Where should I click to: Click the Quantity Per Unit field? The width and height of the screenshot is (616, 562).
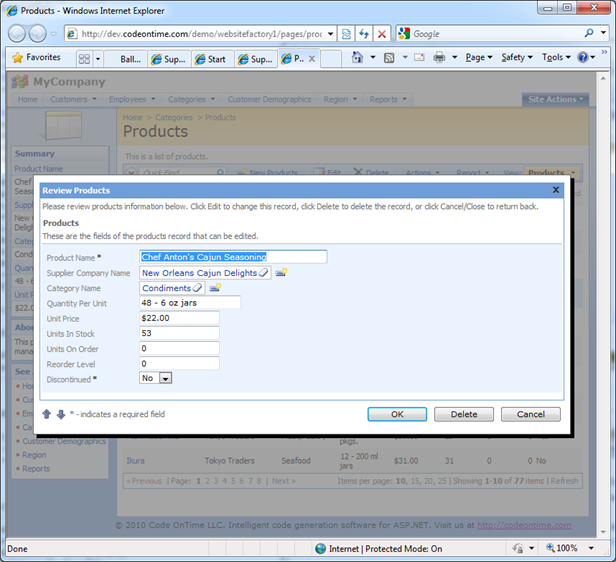[x=190, y=303]
